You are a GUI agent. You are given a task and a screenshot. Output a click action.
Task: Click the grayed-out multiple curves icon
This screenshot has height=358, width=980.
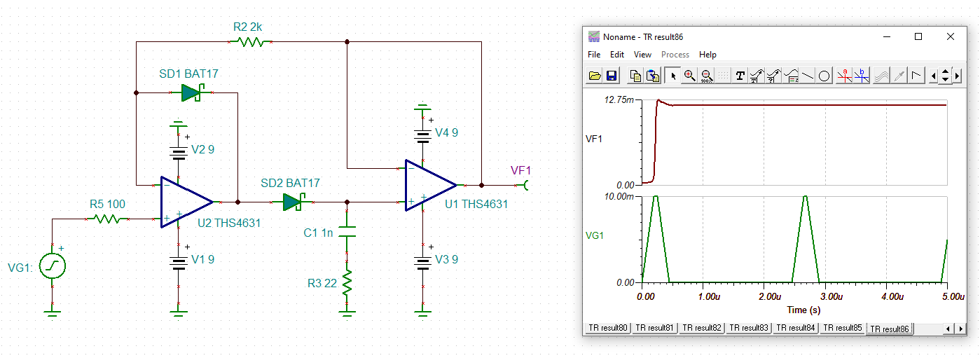[x=883, y=76]
